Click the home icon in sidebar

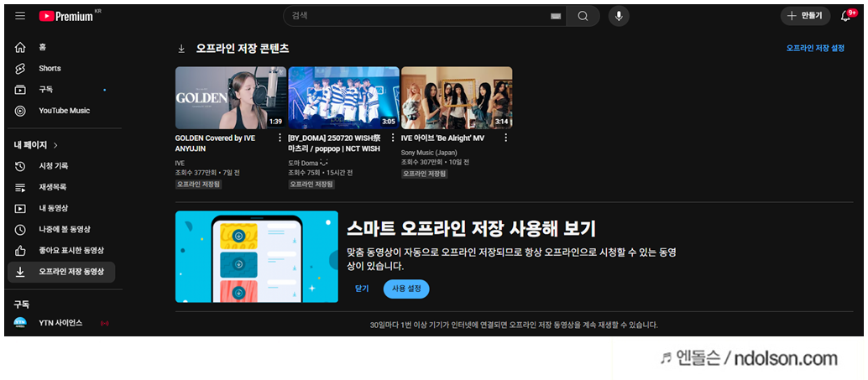[20, 48]
